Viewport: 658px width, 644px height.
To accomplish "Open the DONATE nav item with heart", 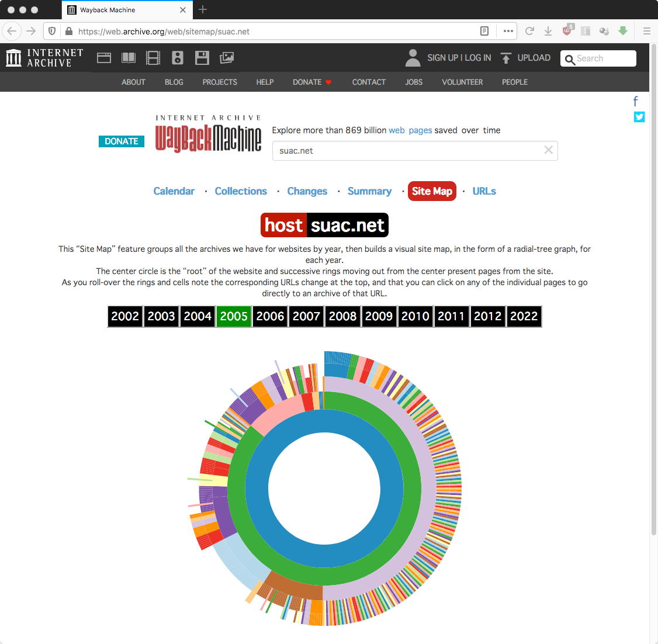I will click(312, 82).
